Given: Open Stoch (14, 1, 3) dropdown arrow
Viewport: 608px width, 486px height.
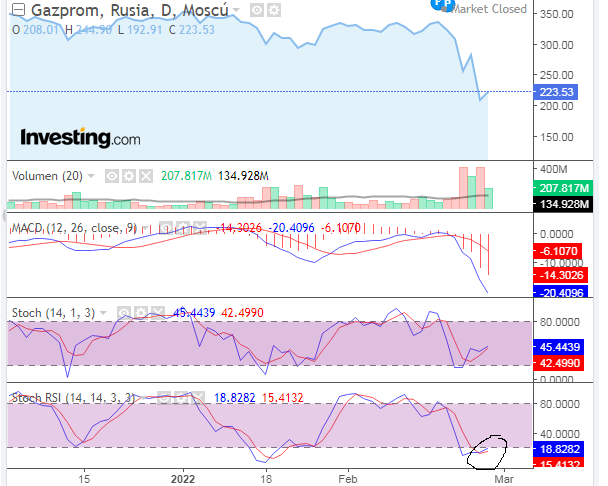Looking at the screenshot, I should tap(103, 313).
